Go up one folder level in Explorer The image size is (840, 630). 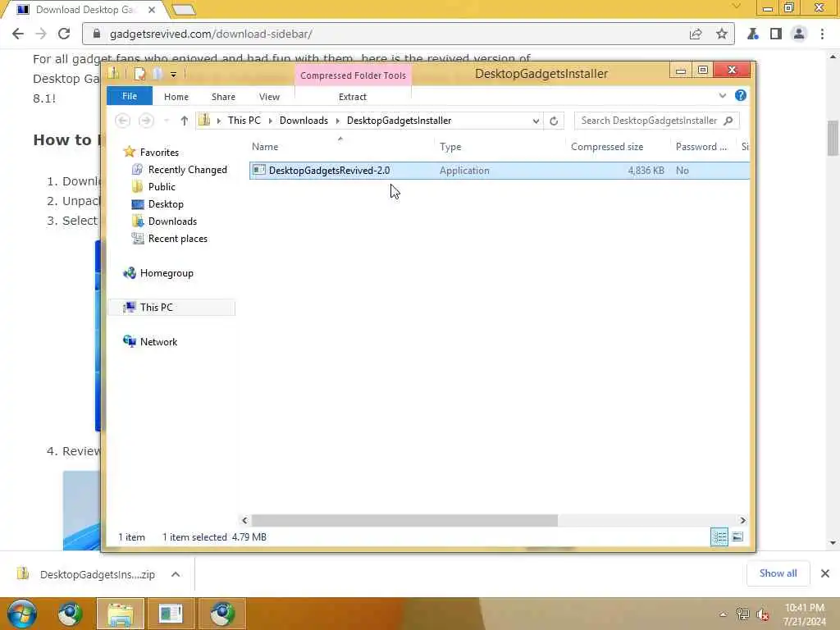tap(185, 121)
